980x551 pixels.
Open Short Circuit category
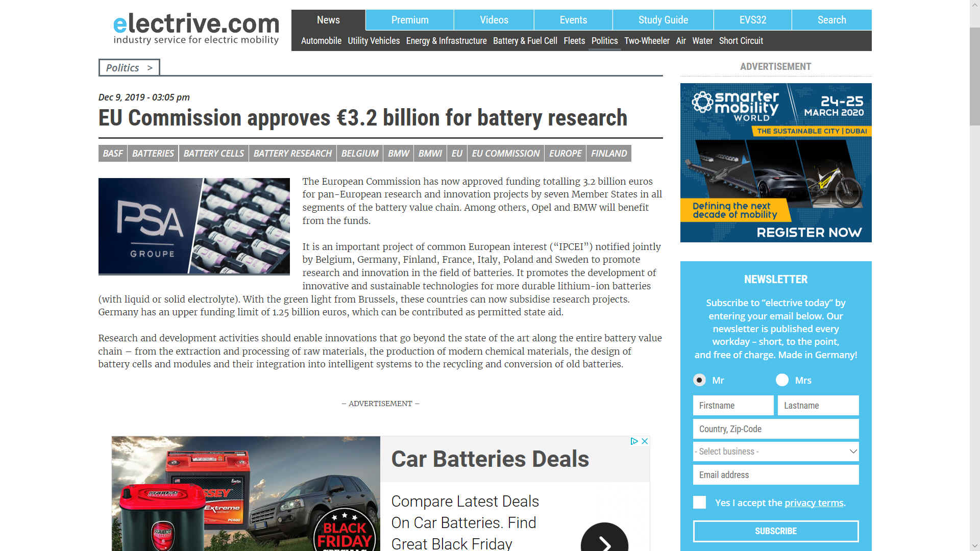741,41
